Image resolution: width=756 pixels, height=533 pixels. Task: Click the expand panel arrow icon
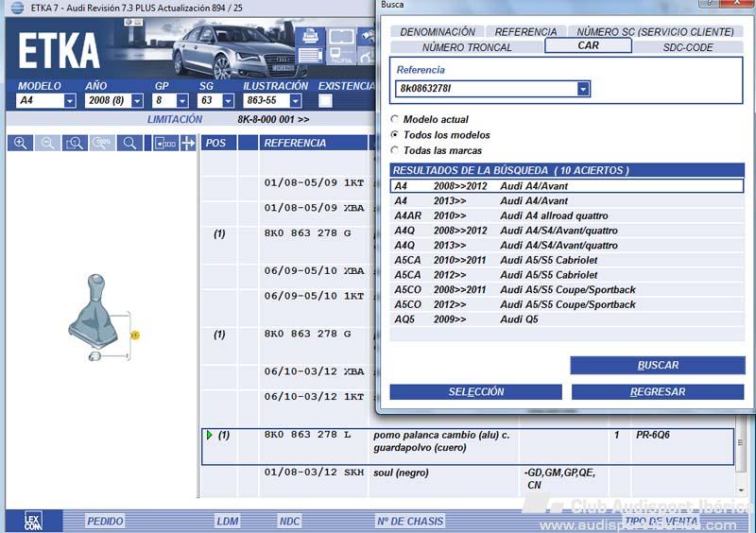point(188,143)
